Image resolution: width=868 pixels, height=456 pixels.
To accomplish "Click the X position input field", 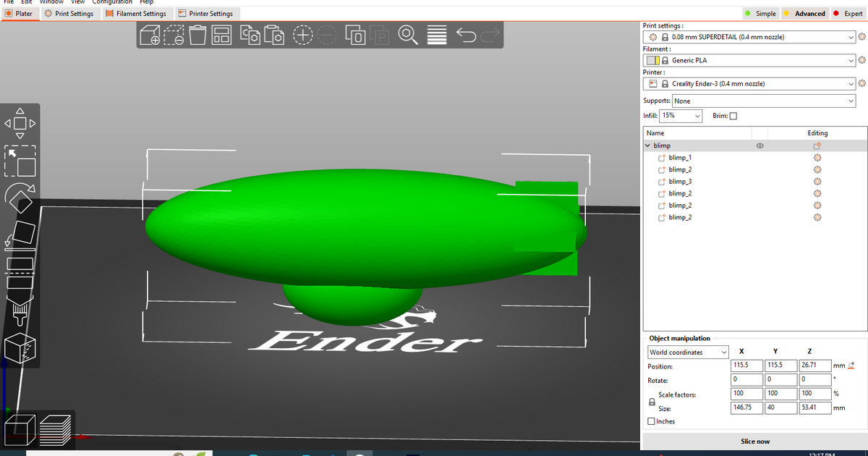I will tap(746, 366).
